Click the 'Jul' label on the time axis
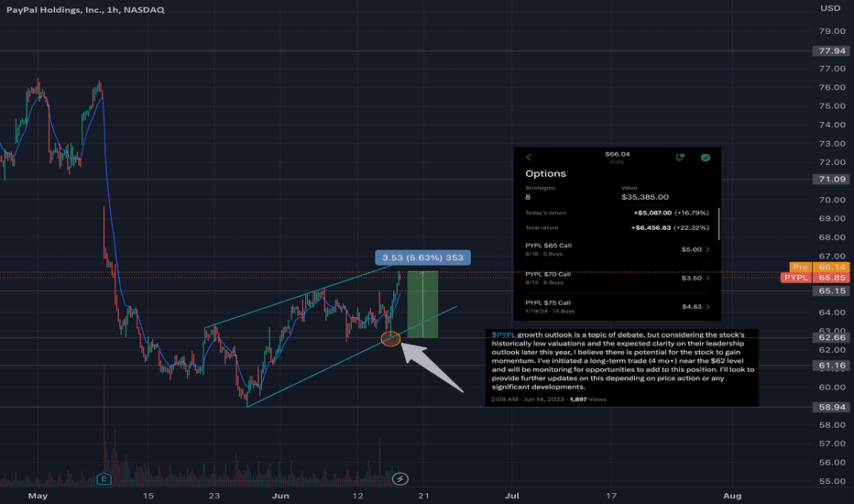854x504 pixels. [512, 496]
